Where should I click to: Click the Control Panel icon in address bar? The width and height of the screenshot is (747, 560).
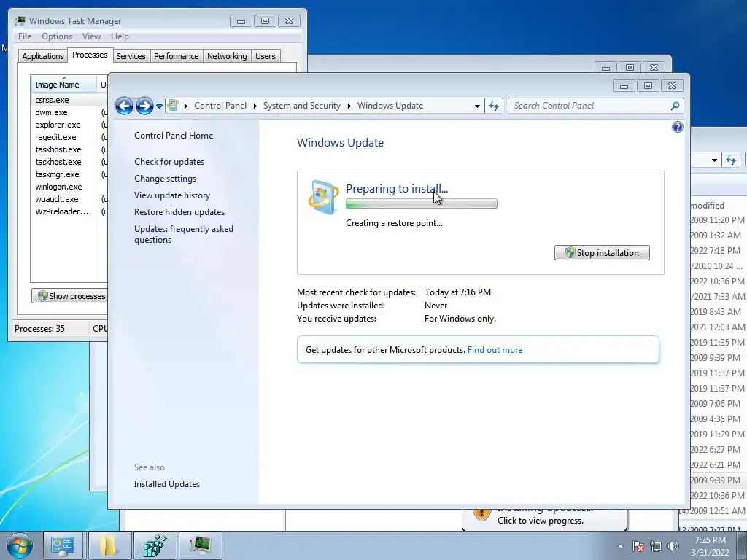(174, 105)
